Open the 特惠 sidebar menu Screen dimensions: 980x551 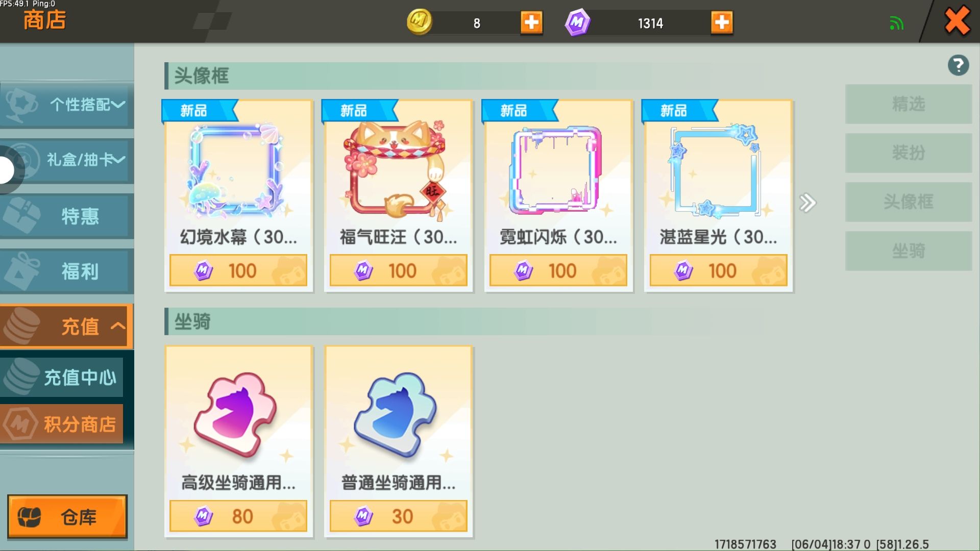coord(67,216)
